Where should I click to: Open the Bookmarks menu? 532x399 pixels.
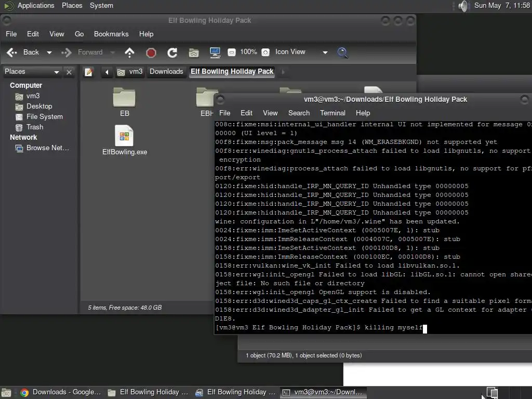[111, 34]
